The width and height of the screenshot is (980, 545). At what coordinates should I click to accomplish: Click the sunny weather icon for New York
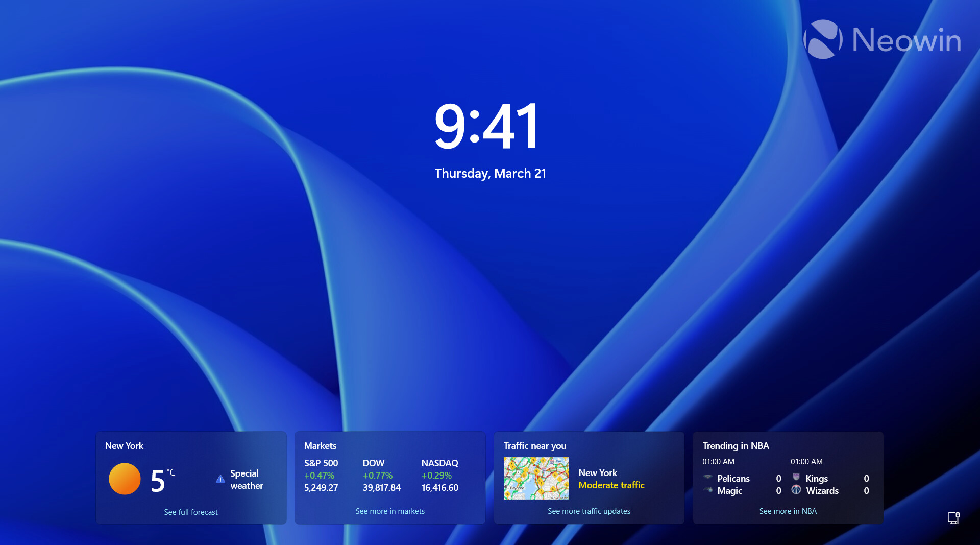124,479
